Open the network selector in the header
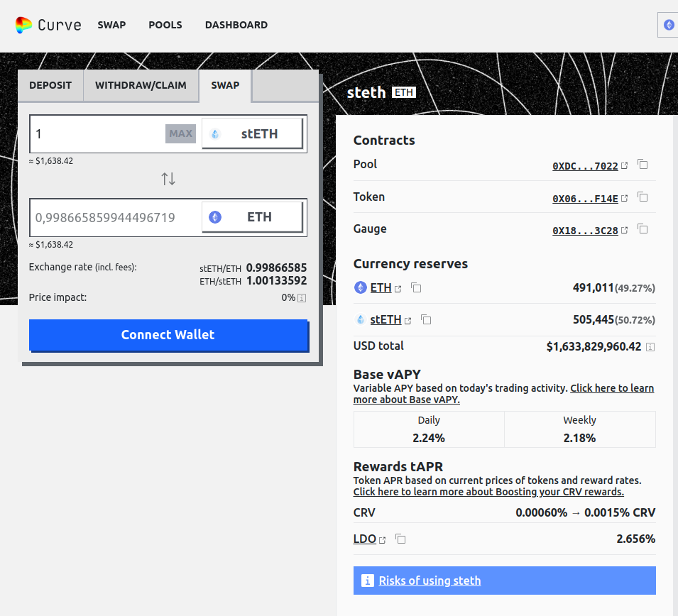The width and height of the screenshot is (678, 616). [x=668, y=25]
